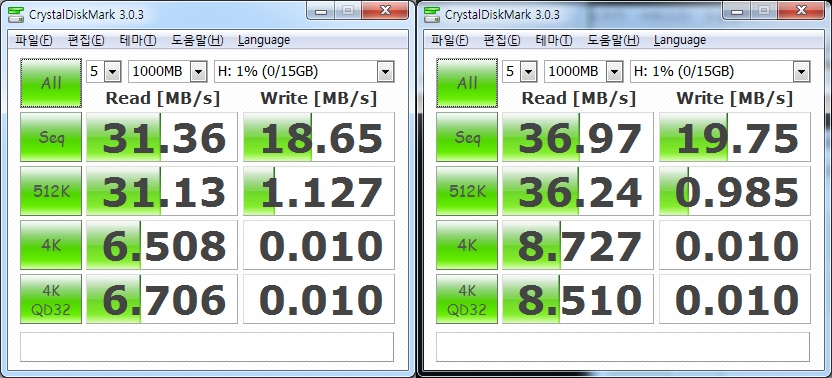This screenshot has width=832, height=378.
Task: Start the 4K test in right window
Action: click(x=467, y=245)
